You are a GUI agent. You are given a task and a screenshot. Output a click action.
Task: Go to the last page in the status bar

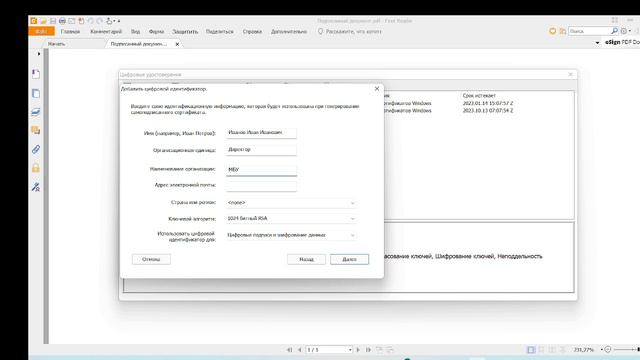(x=368, y=350)
